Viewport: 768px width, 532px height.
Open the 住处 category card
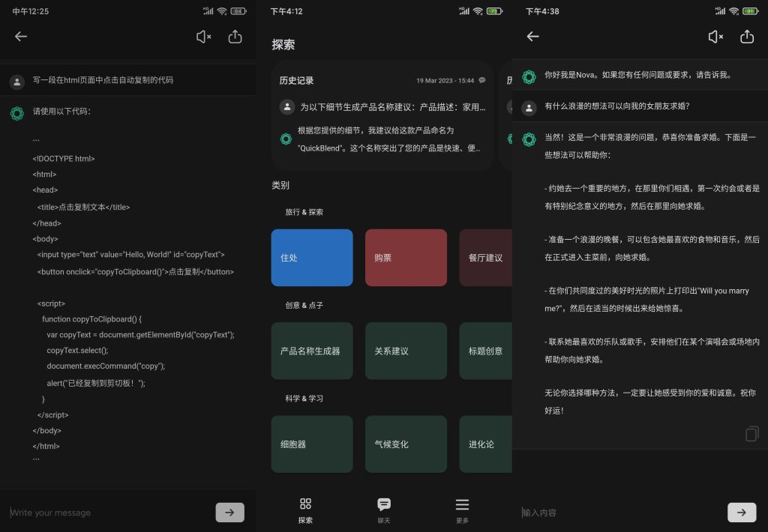pos(312,257)
